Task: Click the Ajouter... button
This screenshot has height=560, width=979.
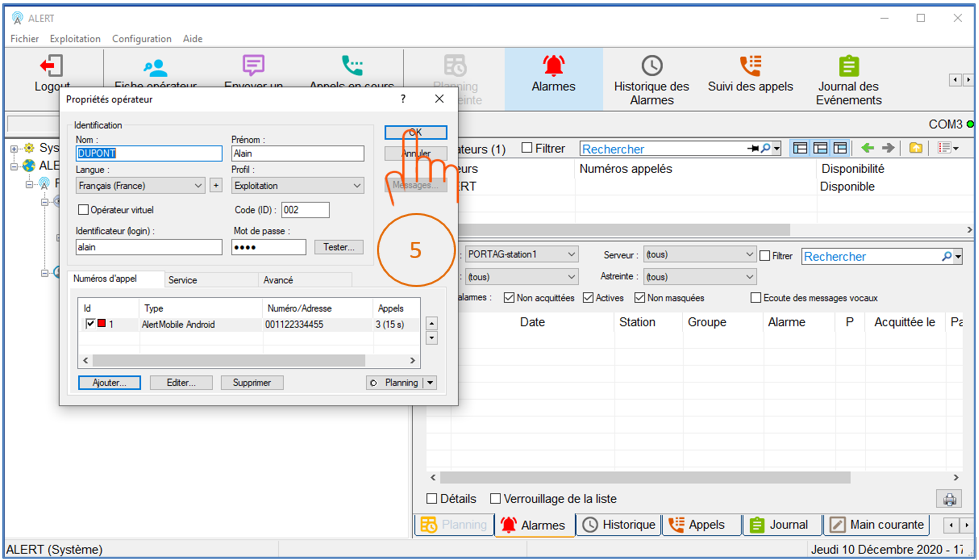Action: [x=109, y=383]
